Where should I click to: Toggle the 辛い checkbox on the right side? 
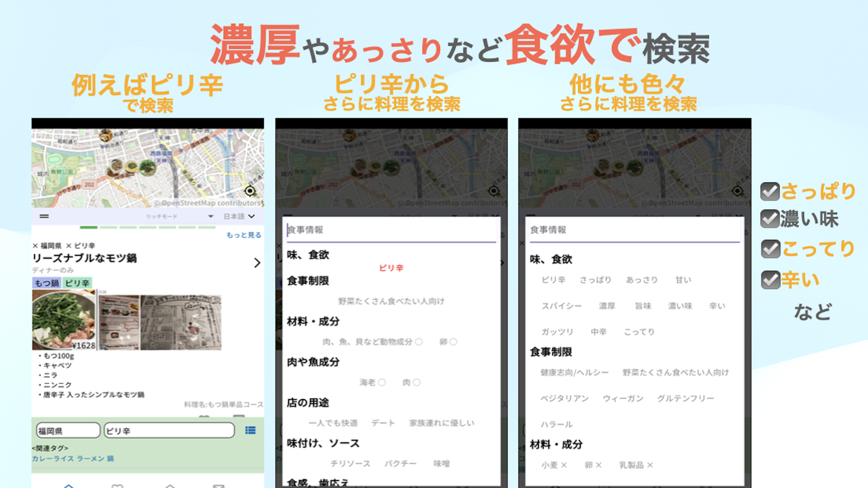pyautogui.click(x=770, y=280)
